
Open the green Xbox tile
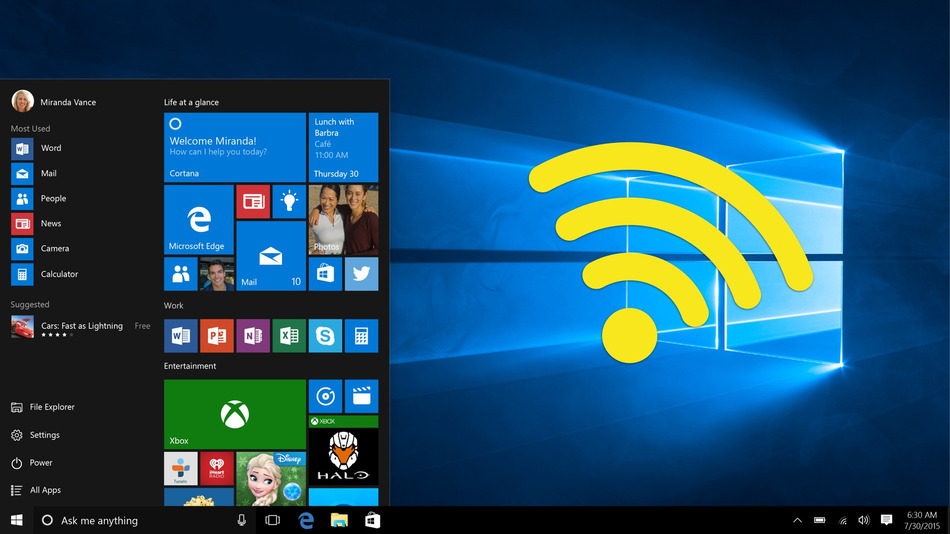[234, 415]
